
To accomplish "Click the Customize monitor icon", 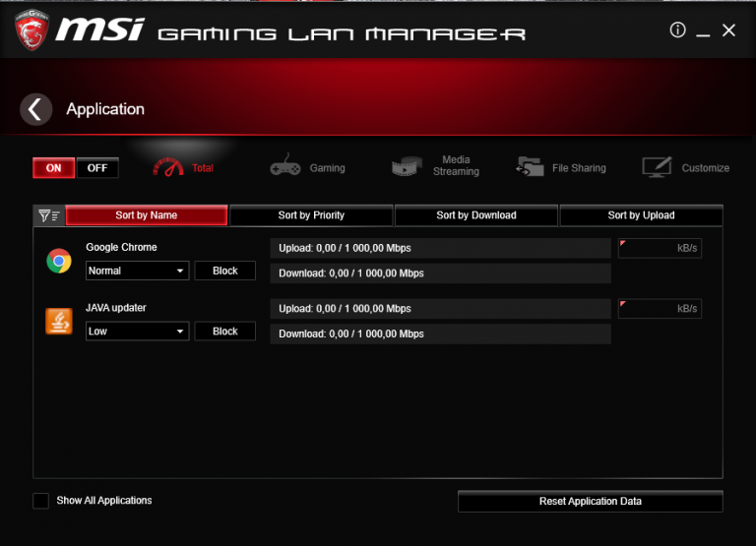I will click(658, 166).
